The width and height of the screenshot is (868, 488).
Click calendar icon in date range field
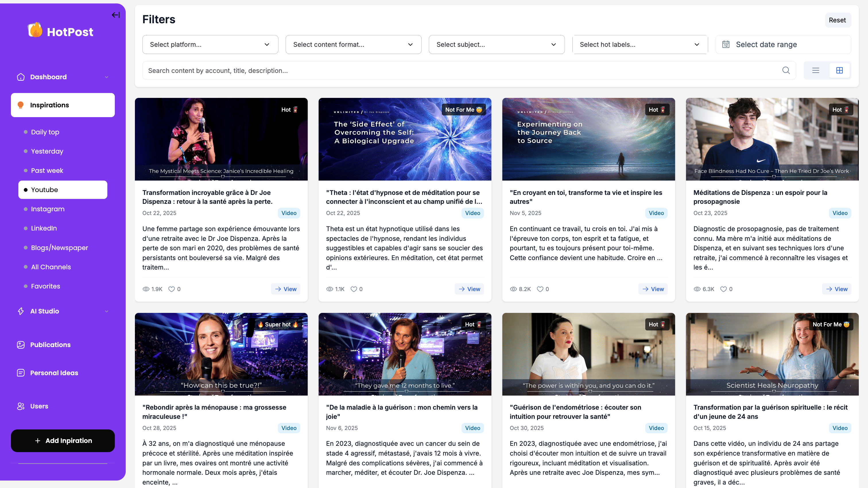(726, 44)
